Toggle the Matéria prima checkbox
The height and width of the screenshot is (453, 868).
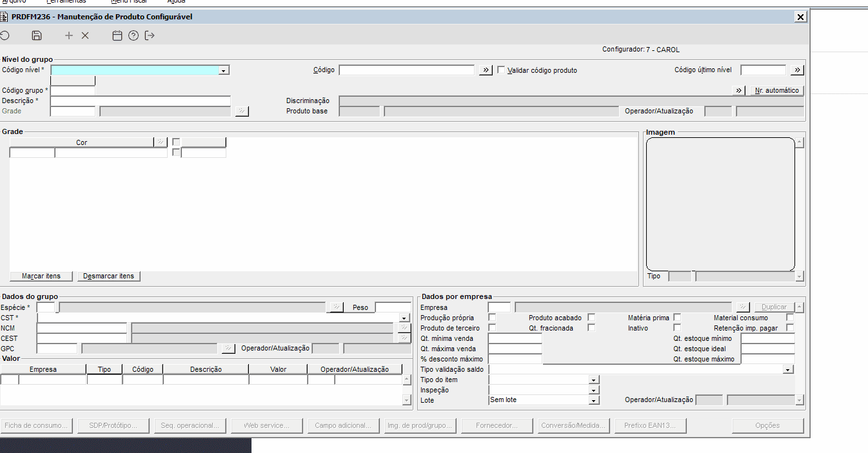(677, 318)
